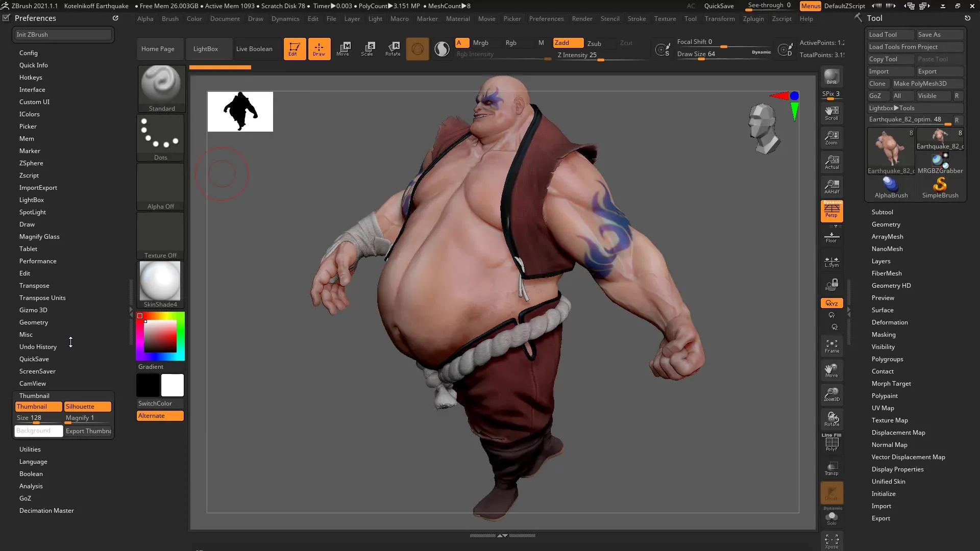The image size is (980, 551).
Task: Click Make PolyMesh3D button
Action: point(927,84)
